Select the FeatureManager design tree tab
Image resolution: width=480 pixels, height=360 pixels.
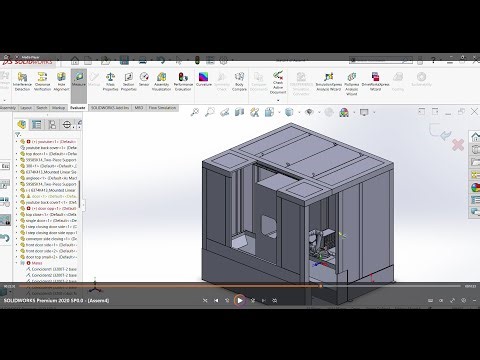click(22, 125)
